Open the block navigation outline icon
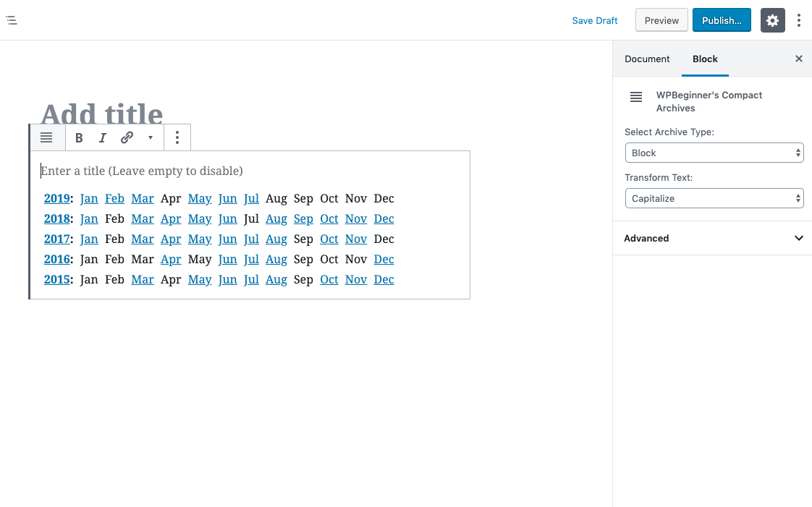 (x=12, y=20)
